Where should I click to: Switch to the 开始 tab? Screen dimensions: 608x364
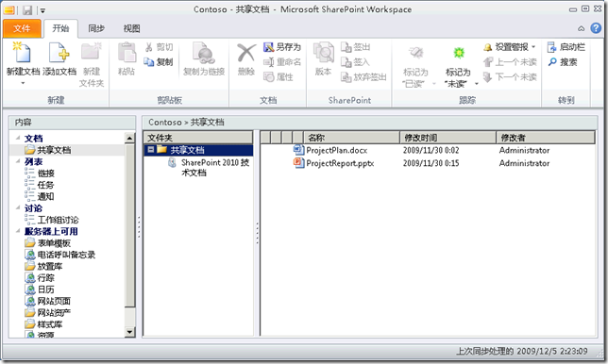coord(60,28)
